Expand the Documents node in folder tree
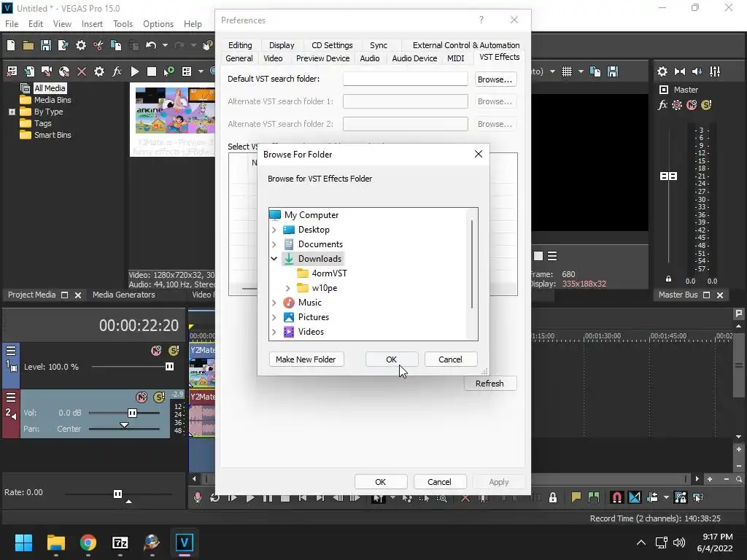747x560 pixels. pyautogui.click(x=274, y=244)
